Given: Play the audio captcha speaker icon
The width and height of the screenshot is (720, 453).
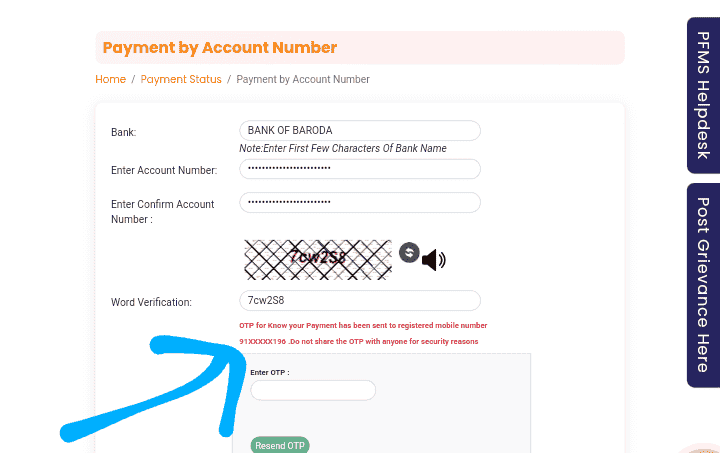Looking at the screenshot, I should (433, 260).
